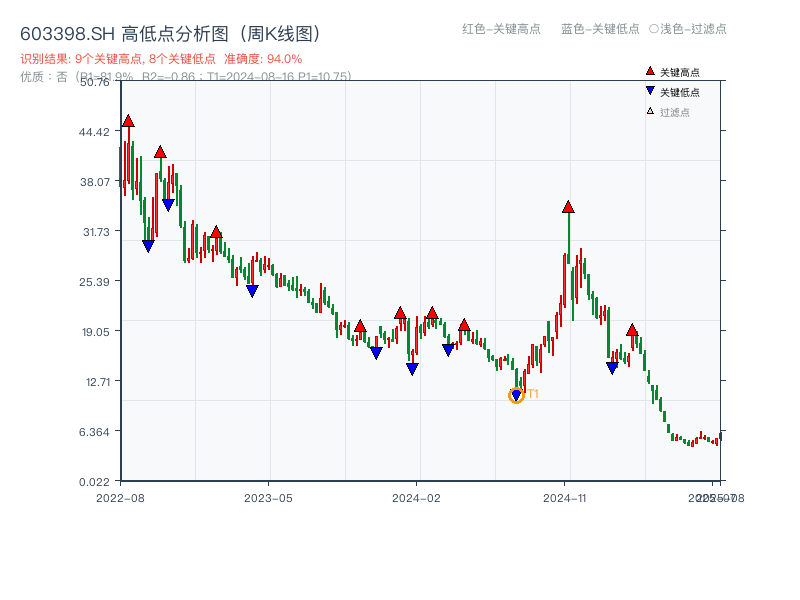Click the blue triangle at the lowest key low near T1
Screen dimensions: 800x600
(516, 394)
